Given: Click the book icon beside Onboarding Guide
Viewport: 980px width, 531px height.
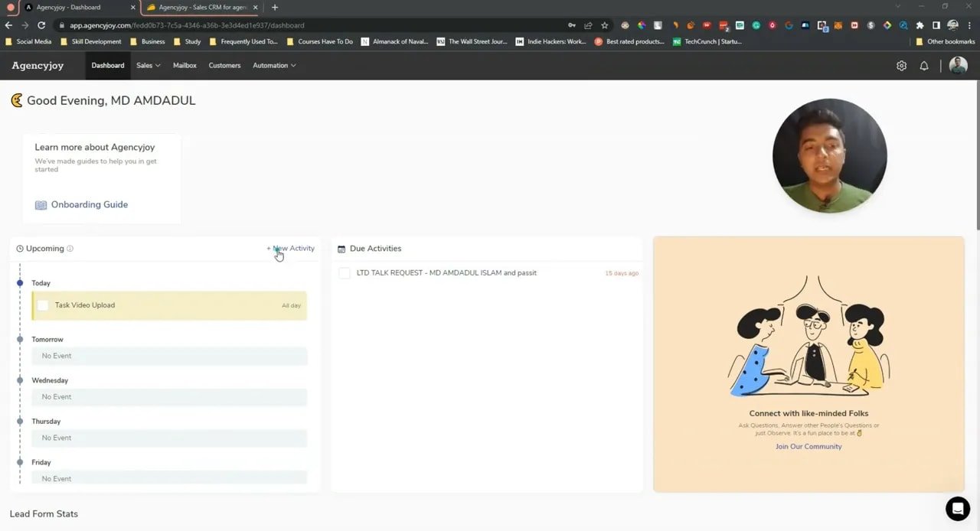Looking at the screenshot, I should (x=41, y=204).
